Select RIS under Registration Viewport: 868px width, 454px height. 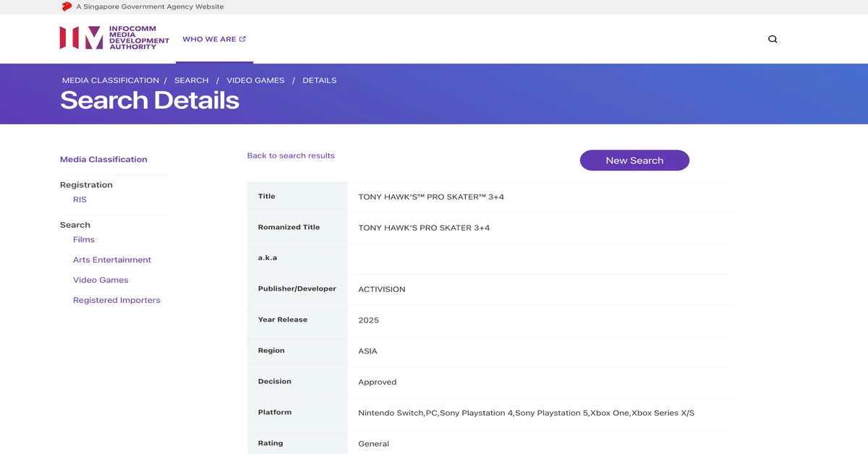(80, 200)
